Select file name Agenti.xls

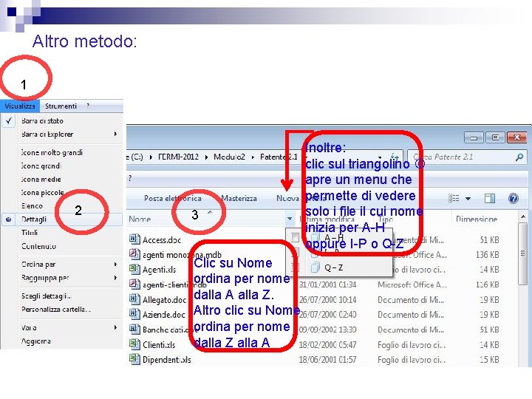click(159, 270)
